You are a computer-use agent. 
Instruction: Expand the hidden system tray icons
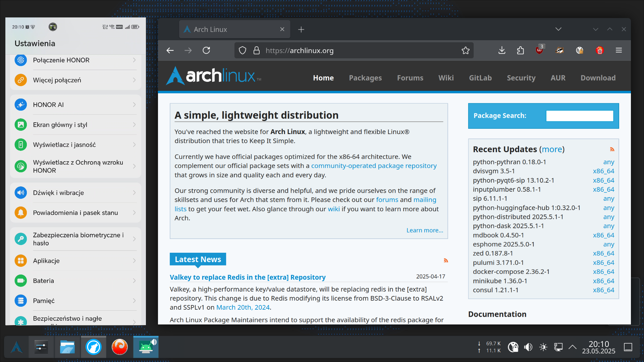pyautogui.click(x=573, y=347)
